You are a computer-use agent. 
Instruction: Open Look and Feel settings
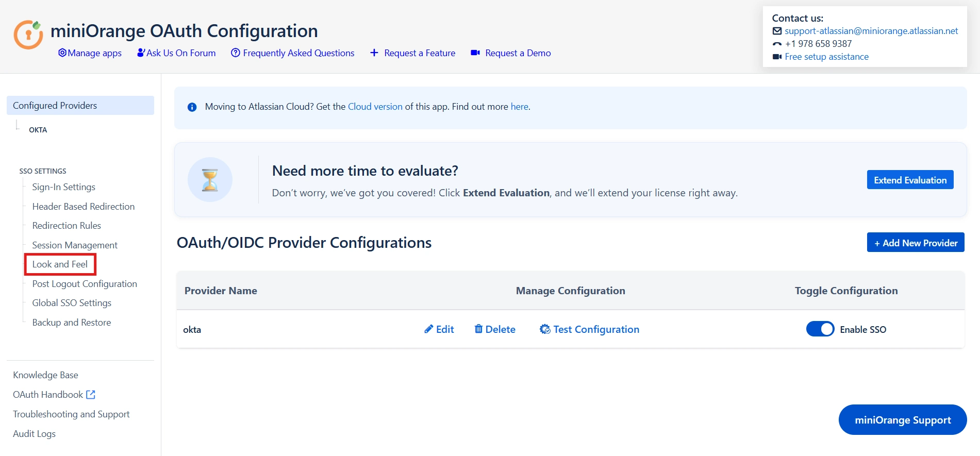60,264
